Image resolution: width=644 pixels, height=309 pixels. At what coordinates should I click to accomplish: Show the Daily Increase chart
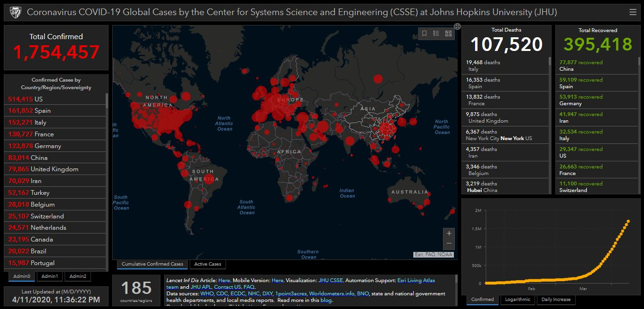[556, 300]
